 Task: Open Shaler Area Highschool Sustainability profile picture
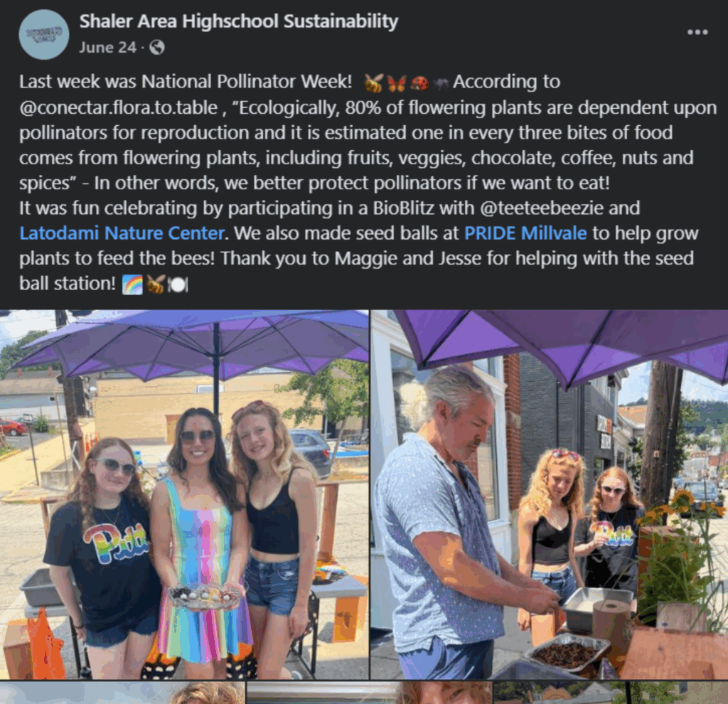click(43, 34)
